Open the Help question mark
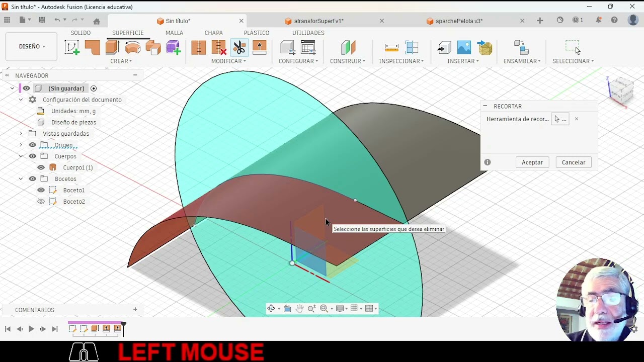This screenshot has height=362, width=644. tap(614, 20)
